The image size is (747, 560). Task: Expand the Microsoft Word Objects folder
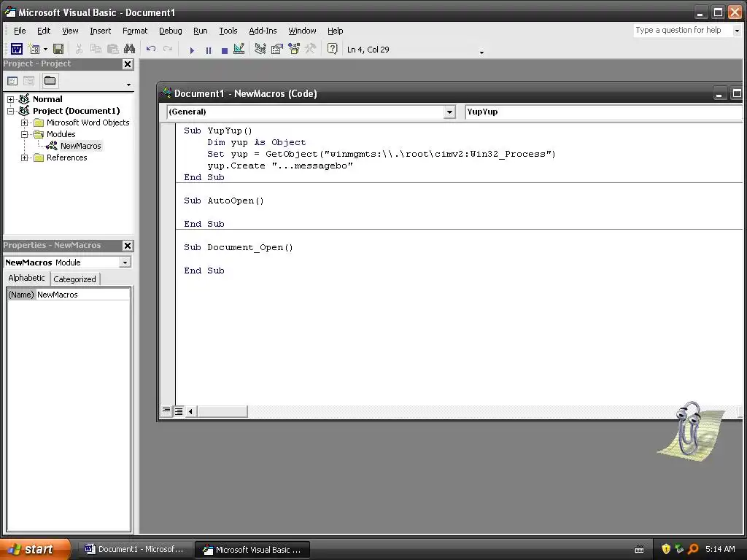pos(24,122)
